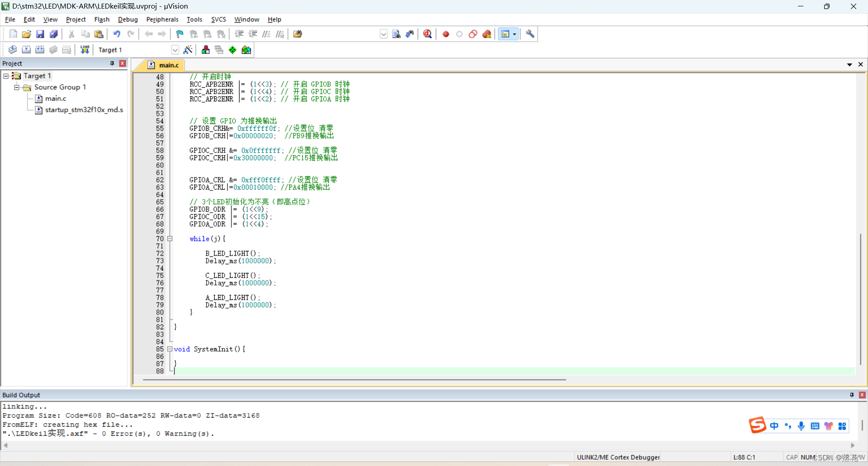868x466 pixels.
Task: Copy the selection icon
Action: 85,34
